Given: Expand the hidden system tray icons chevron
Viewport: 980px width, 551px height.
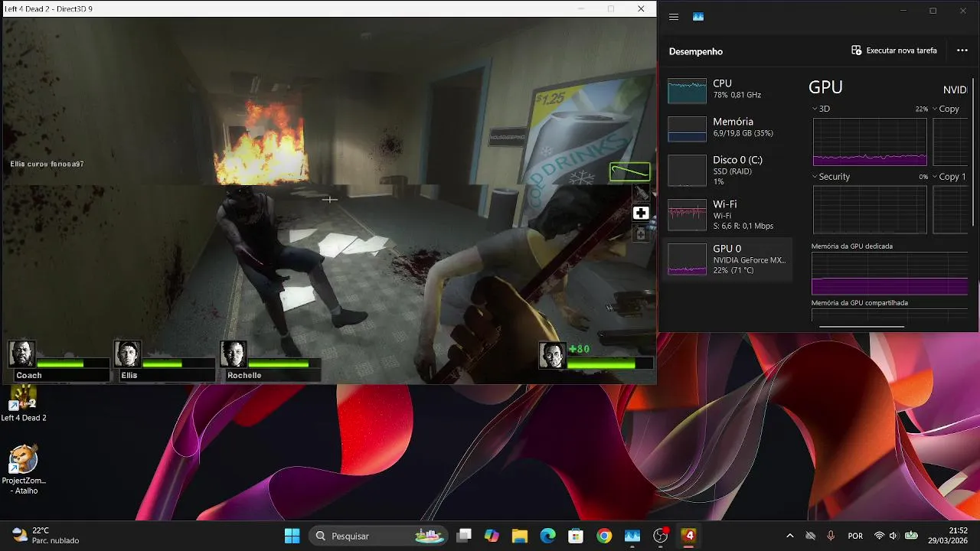Looking at the screenshot, I should coord(789,536).
